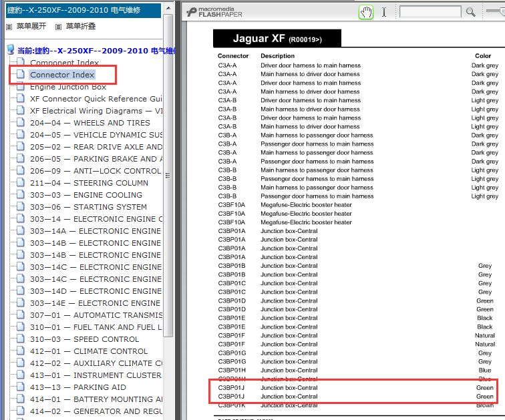Click the FlashPaper search text field
The image size is (505, 420).
pyautogui.click(x=430, y=12)
